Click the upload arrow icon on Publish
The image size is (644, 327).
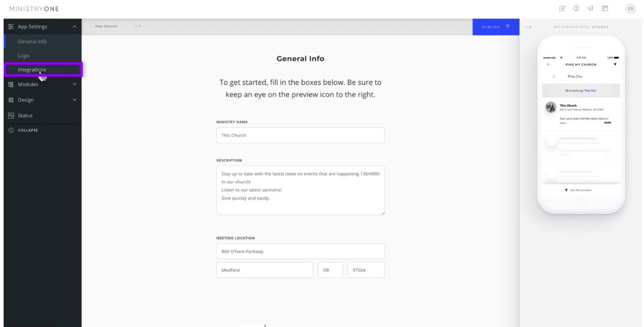pos(508,27)
